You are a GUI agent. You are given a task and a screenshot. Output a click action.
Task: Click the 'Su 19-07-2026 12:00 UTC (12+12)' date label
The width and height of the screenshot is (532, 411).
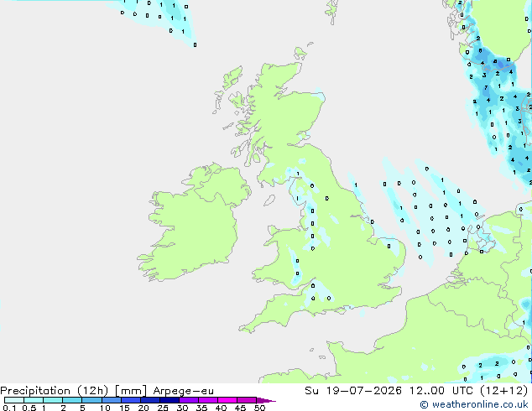[x=416, y=391]
